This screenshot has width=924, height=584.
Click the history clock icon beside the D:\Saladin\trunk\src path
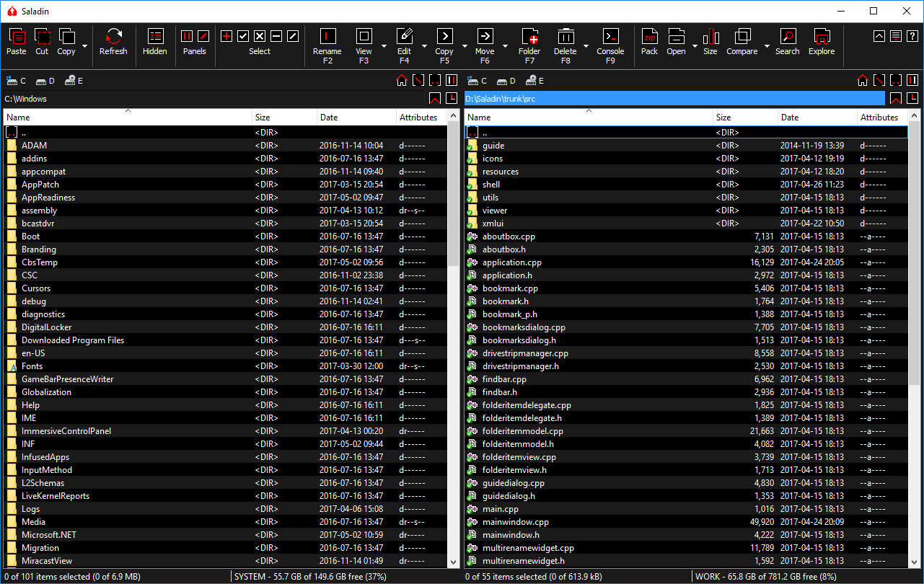pos(912,99)
